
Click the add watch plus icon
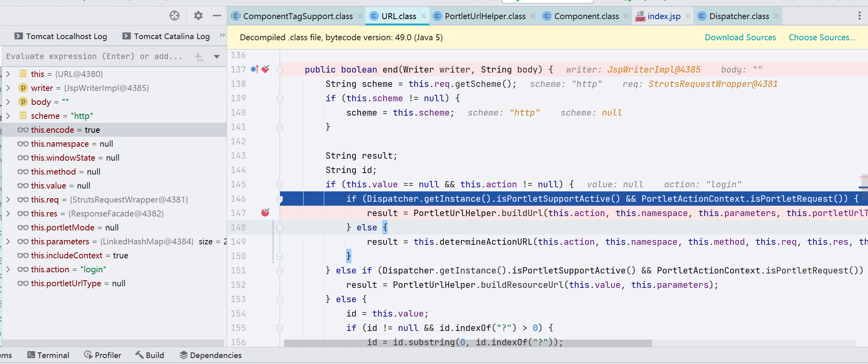click(x=199, y=57)
